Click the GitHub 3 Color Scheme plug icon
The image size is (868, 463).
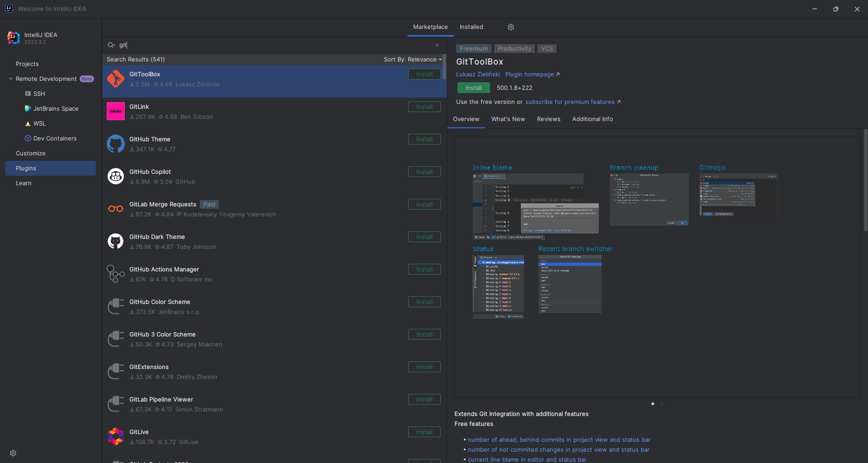[x=116, y=339]
